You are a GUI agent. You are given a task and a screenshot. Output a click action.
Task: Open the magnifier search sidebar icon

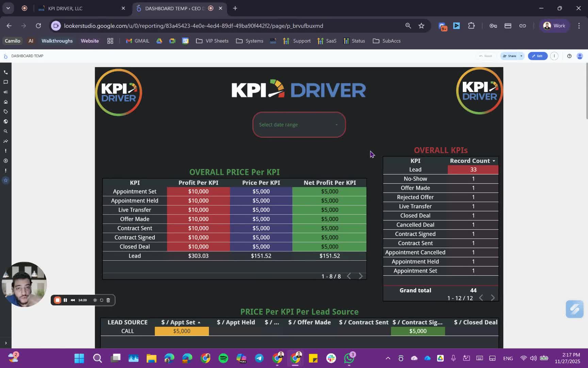point(5,131)
